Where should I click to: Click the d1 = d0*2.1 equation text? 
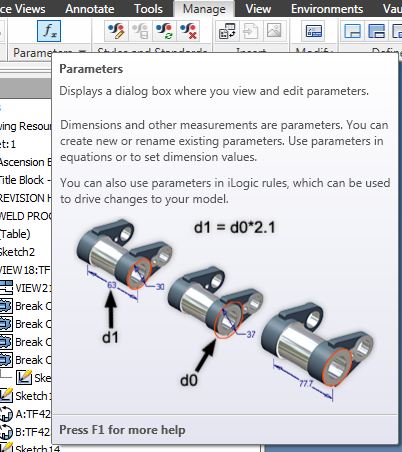coord(235,228)
